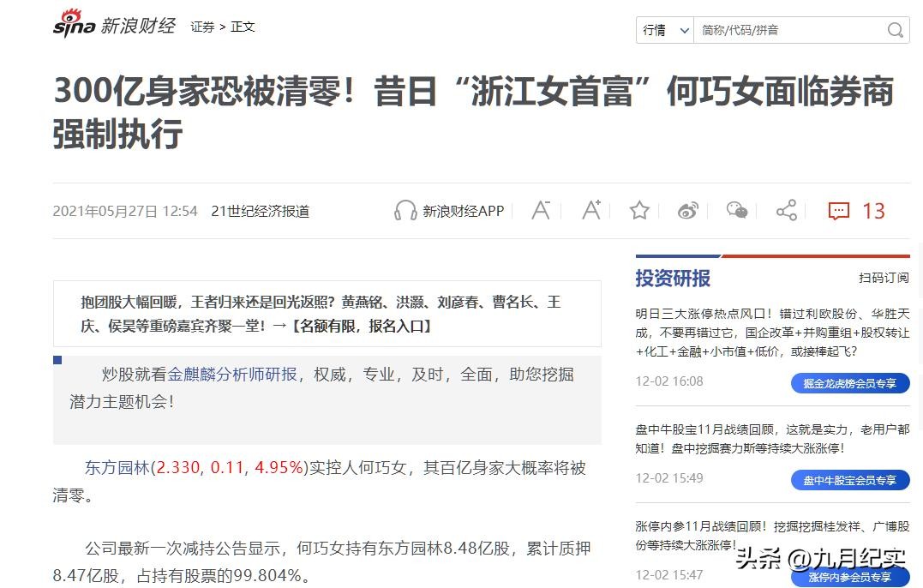Expand the 行情 dropdown selector
The width and height of the screenshot is (923, 588).
point(665,30)
